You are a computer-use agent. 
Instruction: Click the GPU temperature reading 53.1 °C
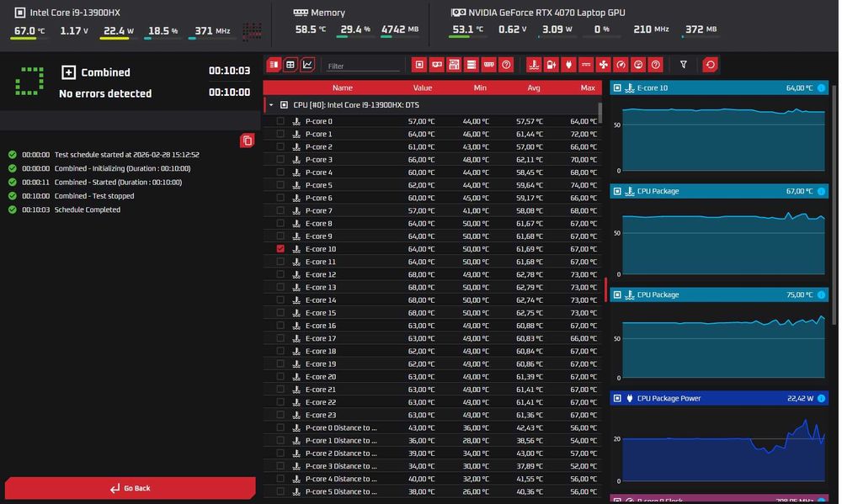point(467,29)
